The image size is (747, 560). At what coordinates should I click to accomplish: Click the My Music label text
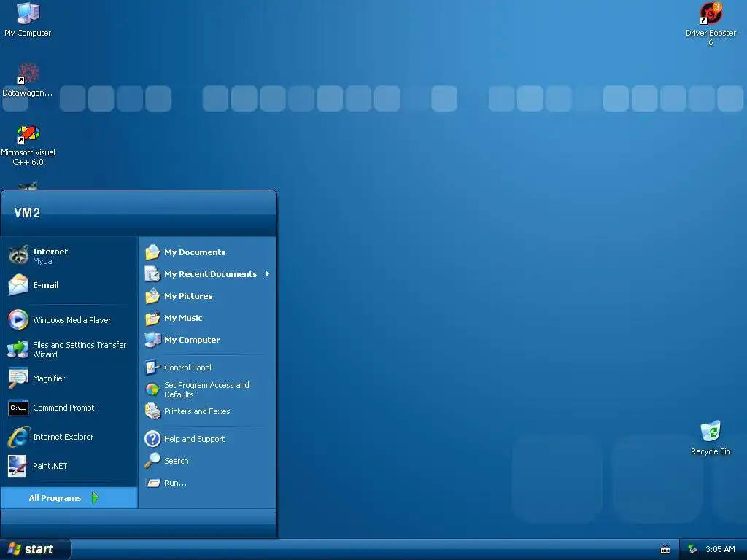click(183, 318)
